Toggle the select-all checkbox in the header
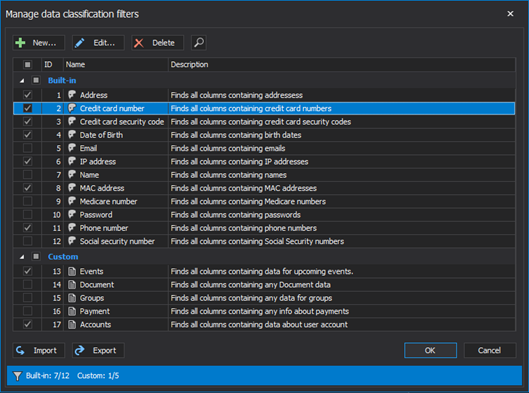This screenshot has height=393, width=529. 28,64
